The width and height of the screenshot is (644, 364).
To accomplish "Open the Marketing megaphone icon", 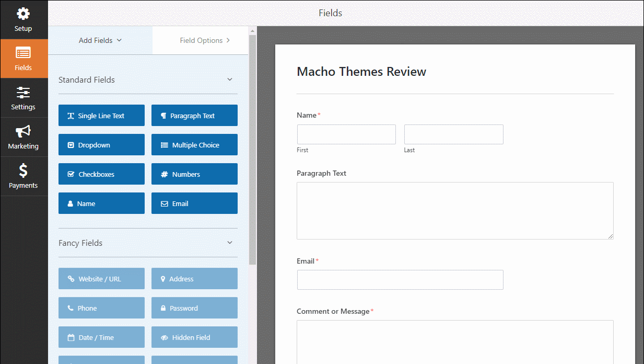I will pos(23,131).
